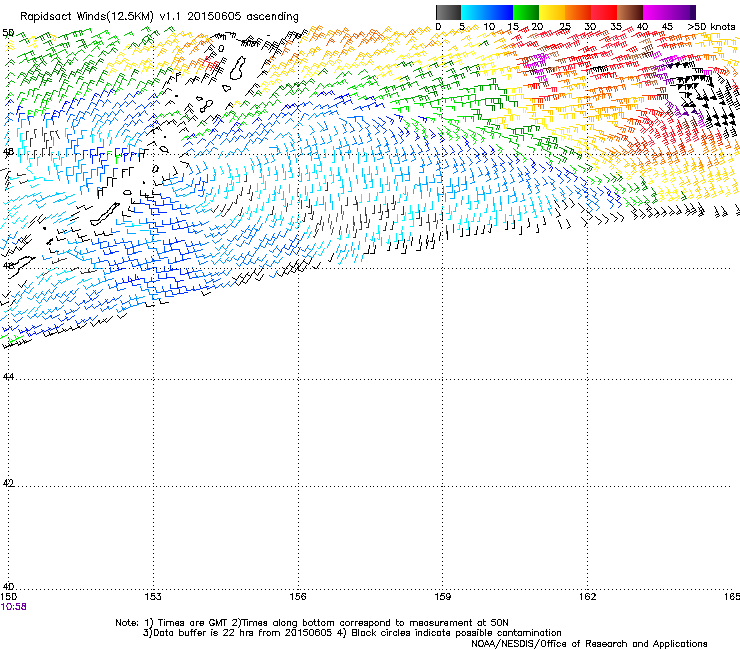This screenshot has height=650, width=740.
Task: Click the latitude label '44'
Action: point(8,377)
